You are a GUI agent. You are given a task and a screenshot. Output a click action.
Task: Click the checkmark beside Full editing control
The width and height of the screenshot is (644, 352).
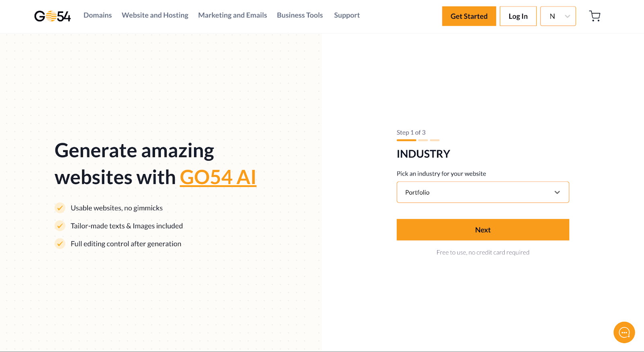(60, 243)
